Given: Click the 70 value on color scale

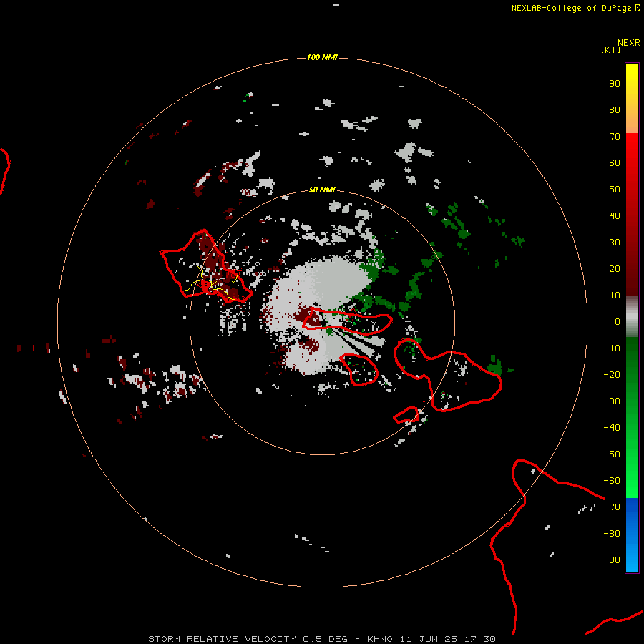Looking at the screenshot, I should (x=615, y=137).
